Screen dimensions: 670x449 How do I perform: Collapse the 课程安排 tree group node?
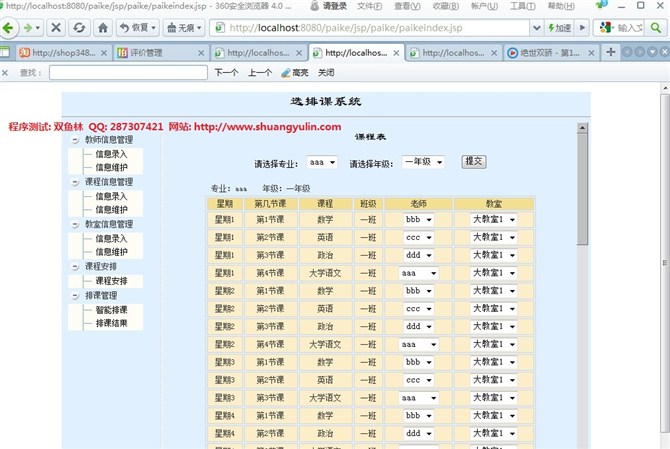75,267
